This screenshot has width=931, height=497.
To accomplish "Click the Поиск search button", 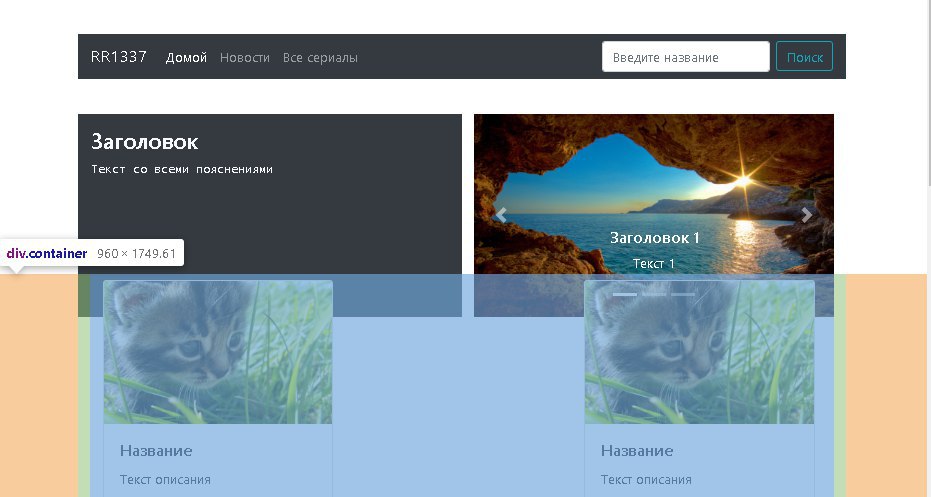I will pos(805,57).
